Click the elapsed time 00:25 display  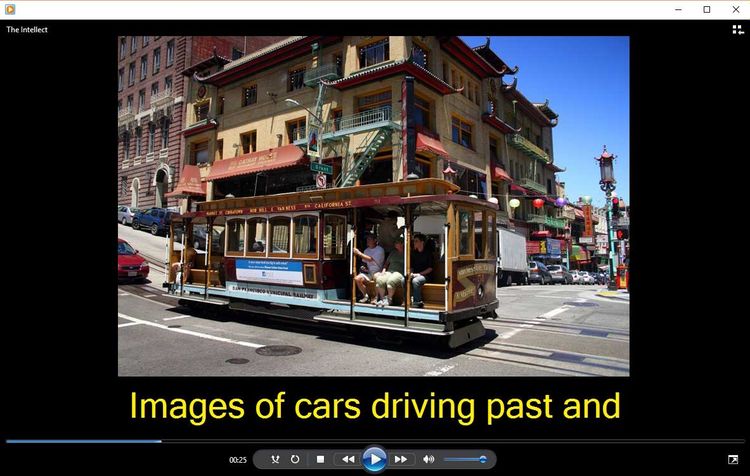click(x=238, y=460)
